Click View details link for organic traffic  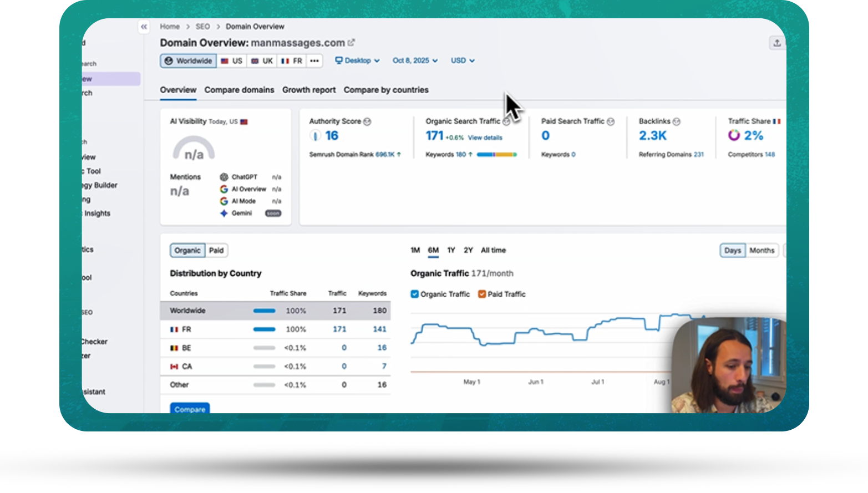click(485, 138)
